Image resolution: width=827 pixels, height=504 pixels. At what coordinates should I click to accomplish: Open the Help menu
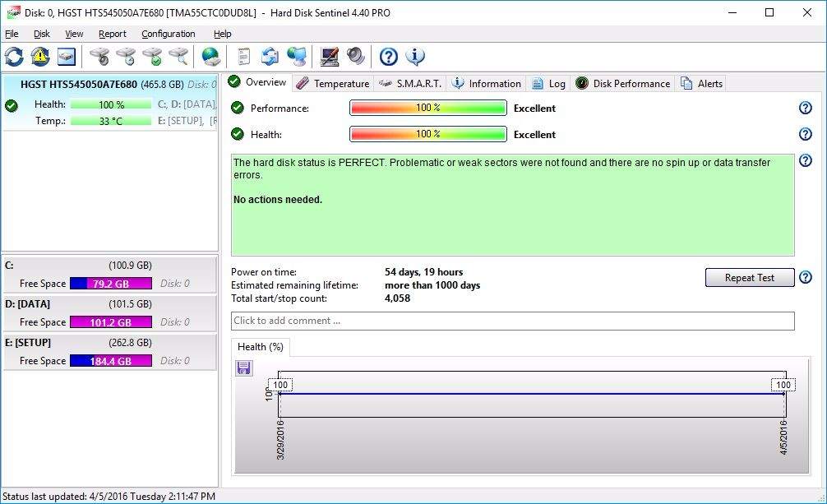[223, 34]
